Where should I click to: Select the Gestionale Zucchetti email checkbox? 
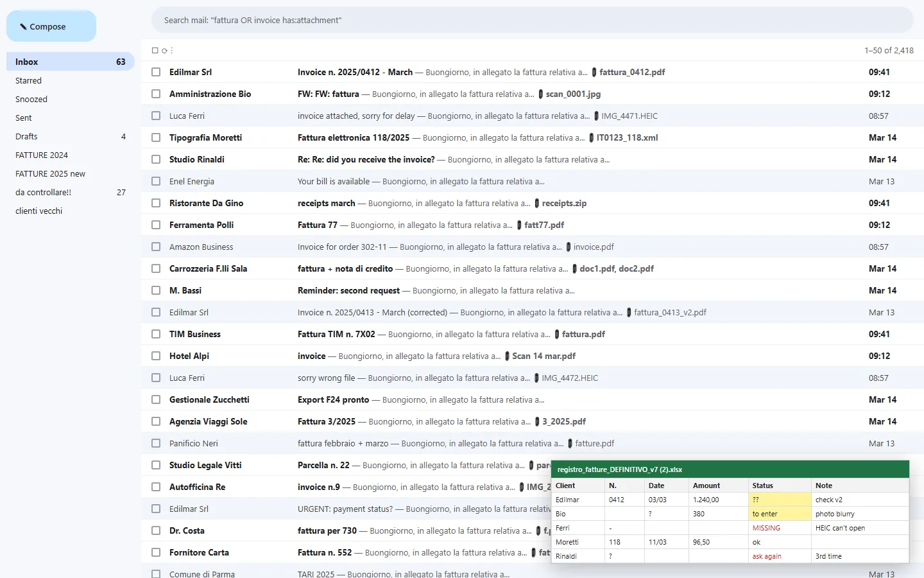tap(156, 399)
